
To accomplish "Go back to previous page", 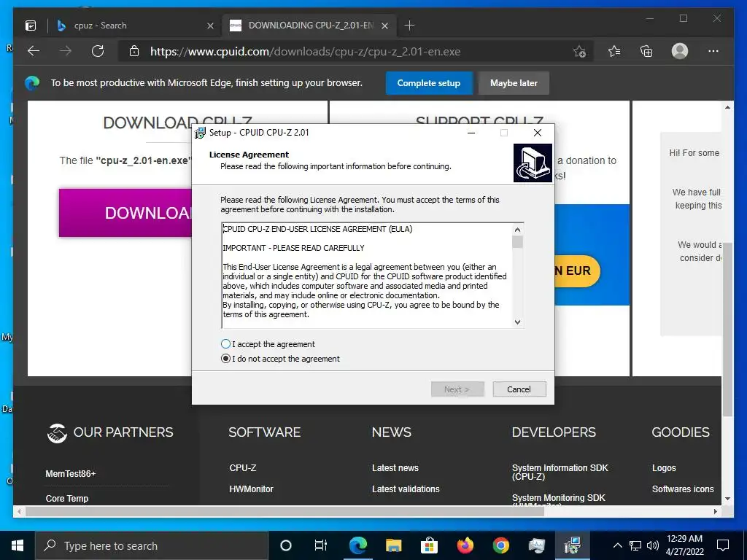I will coord(34,51).
